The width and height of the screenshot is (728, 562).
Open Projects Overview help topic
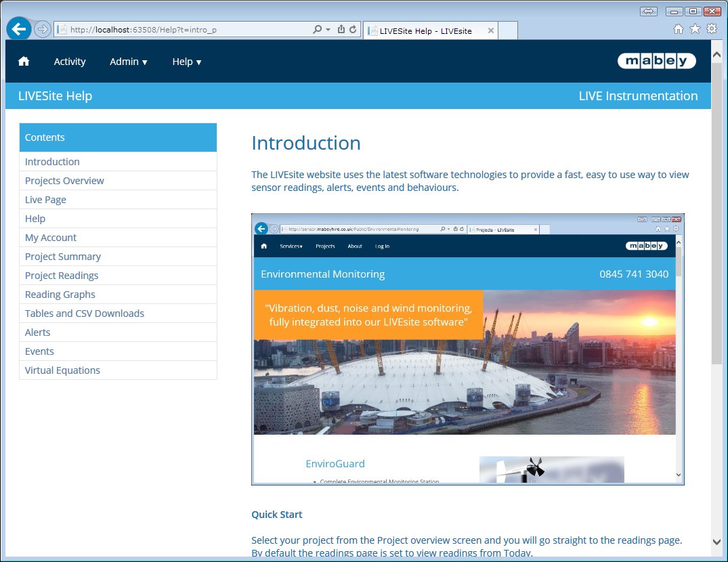click(118, 181)
